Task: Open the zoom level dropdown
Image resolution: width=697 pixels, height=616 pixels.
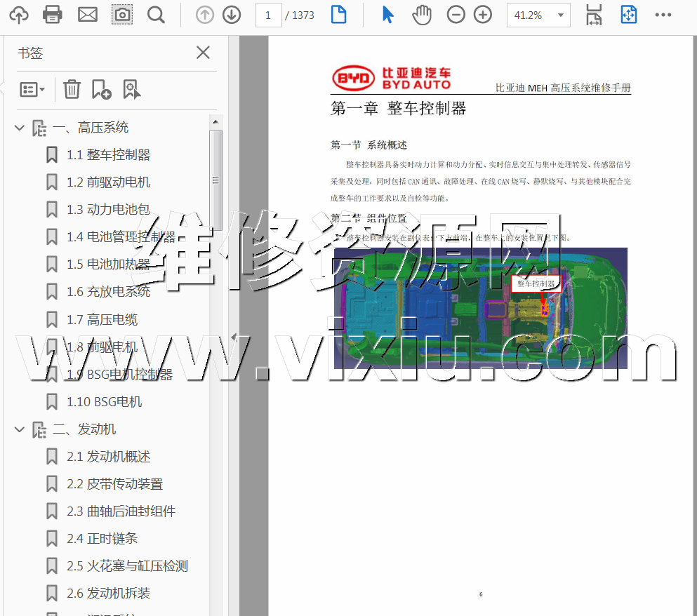Action: coord(560,15)
